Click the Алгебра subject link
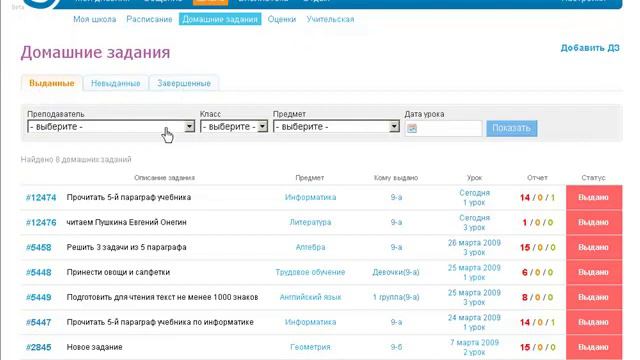The image size is (640, 360). (x=310, y=247)
